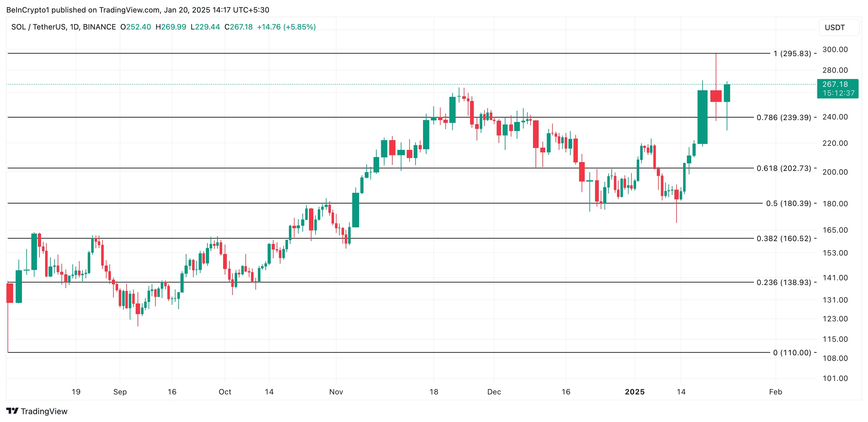Click the Dec label on time axis

click(x=494, y=392)
